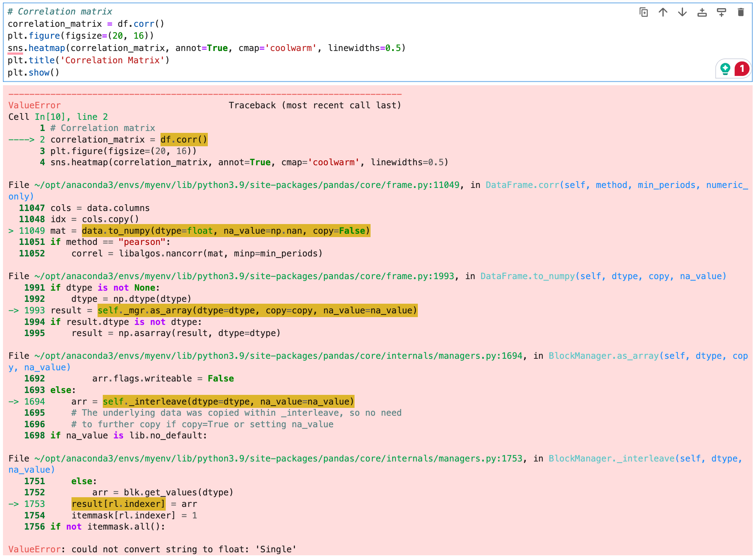Click the underlined sns in the code cell

pyautogui.click(x=15, y=48)
